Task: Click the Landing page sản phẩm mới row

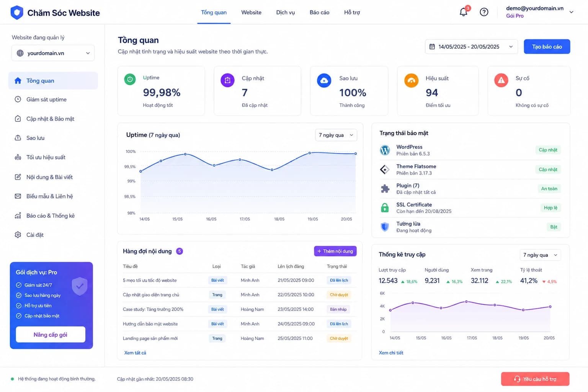Action: (240, 338)
